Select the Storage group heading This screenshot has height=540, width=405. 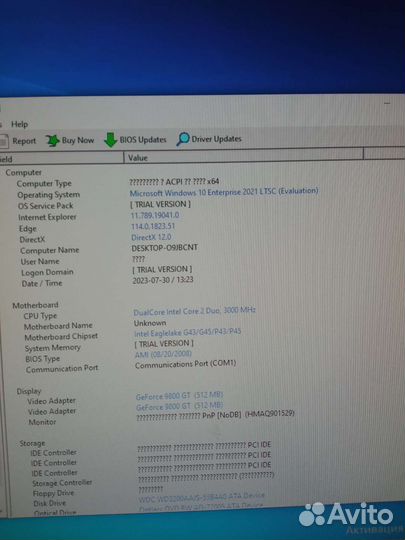pos(32,443)
